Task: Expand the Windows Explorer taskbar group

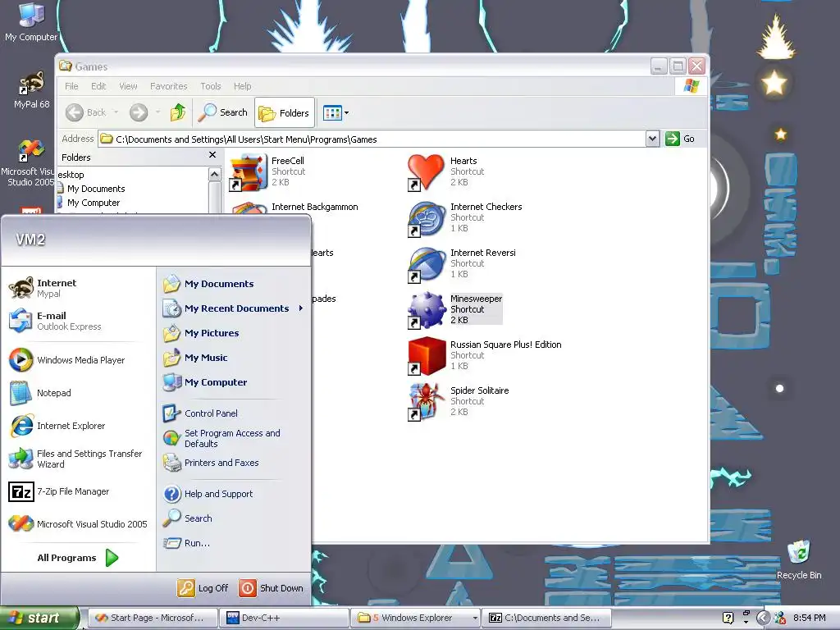Action: point(416,618)
